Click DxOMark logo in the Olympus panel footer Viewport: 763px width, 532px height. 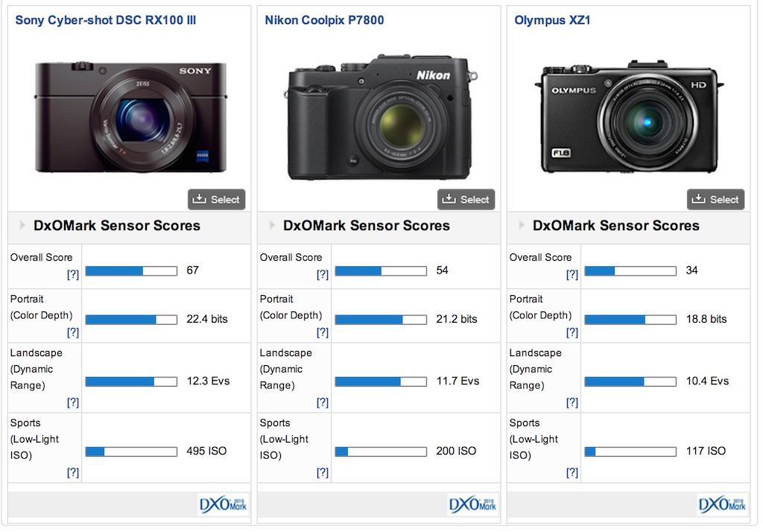[723, 504]
